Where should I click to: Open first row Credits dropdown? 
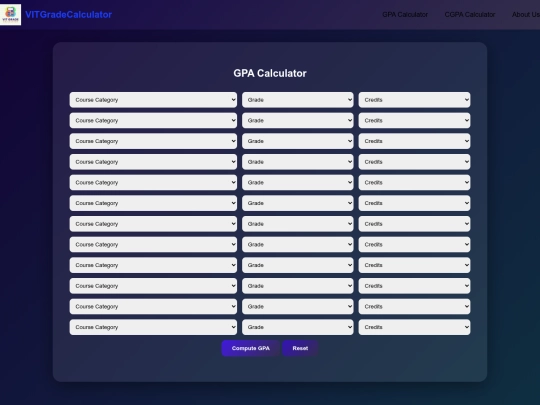click(x=414, y=100)
